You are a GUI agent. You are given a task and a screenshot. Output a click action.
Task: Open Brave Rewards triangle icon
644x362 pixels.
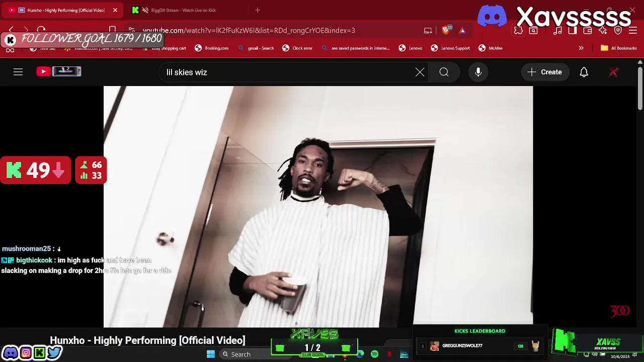coord(462,31)
